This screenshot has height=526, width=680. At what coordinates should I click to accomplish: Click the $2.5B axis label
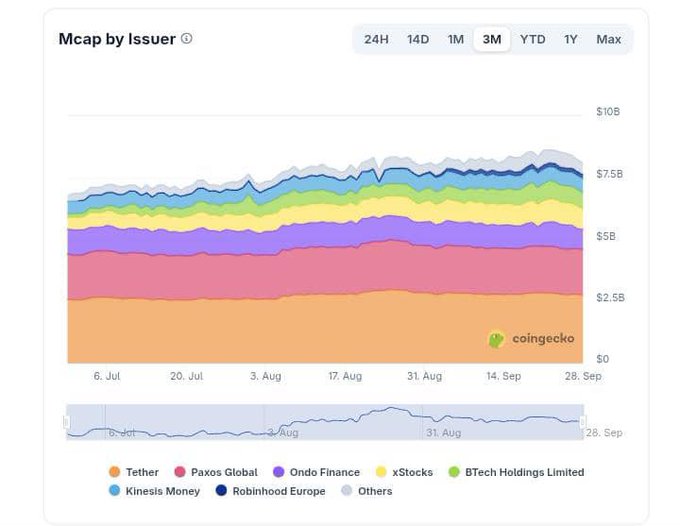click(610, 298)
